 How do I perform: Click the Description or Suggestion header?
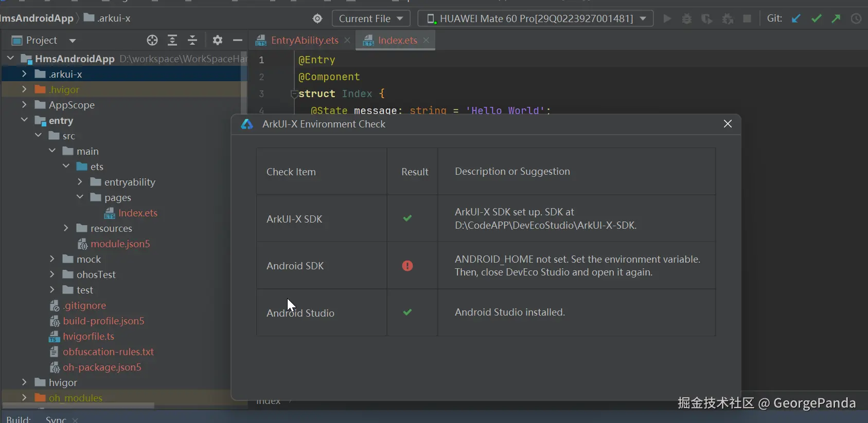coord(512,171)
